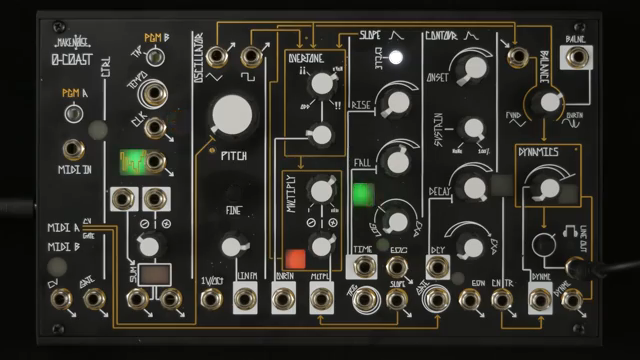This screenshot has height=360, width=640.
Task: Click the left SUM output jack
Action: 138,299
